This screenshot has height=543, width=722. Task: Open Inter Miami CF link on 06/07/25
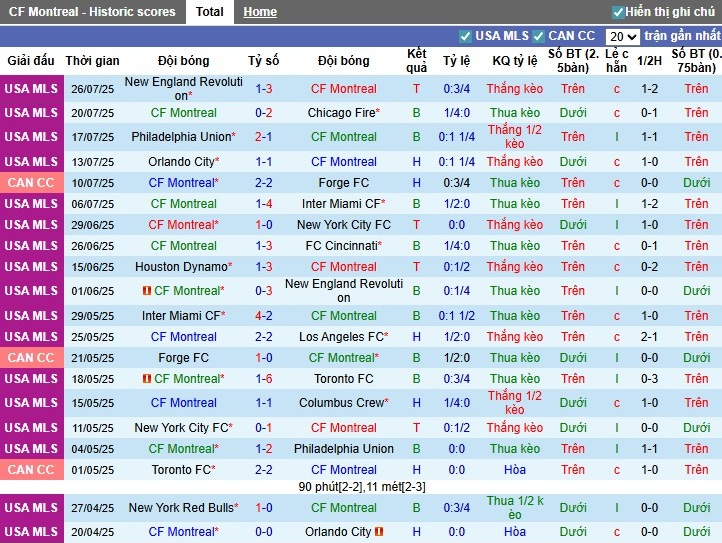point(341,204)
